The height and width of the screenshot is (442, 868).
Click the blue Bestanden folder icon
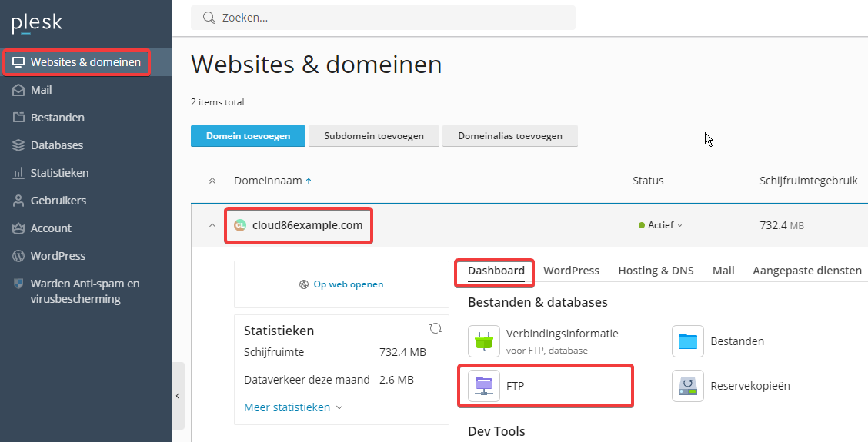[x=687, y=341]
